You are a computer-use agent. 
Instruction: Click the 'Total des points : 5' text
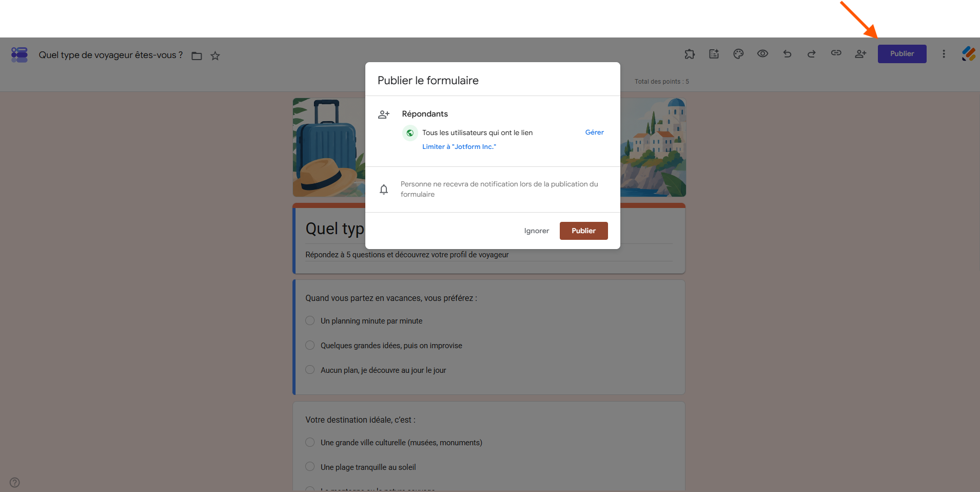pyautogui.click(x=661, y=82)
